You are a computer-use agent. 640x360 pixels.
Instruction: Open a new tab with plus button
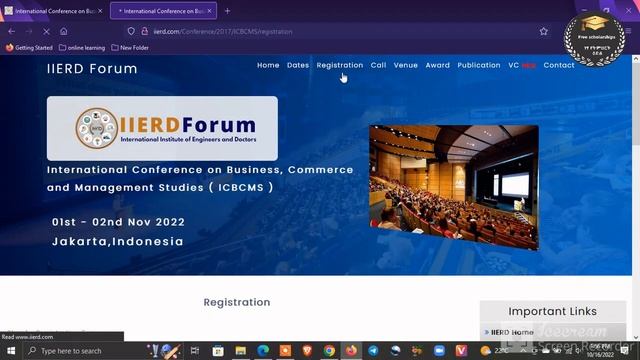pos(227,11)
